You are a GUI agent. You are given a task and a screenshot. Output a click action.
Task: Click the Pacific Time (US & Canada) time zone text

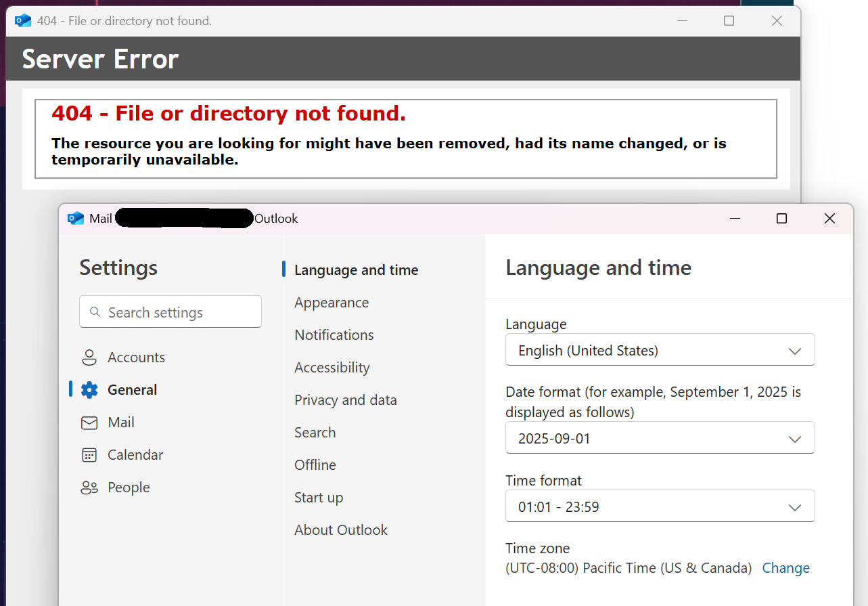[629, 568]
